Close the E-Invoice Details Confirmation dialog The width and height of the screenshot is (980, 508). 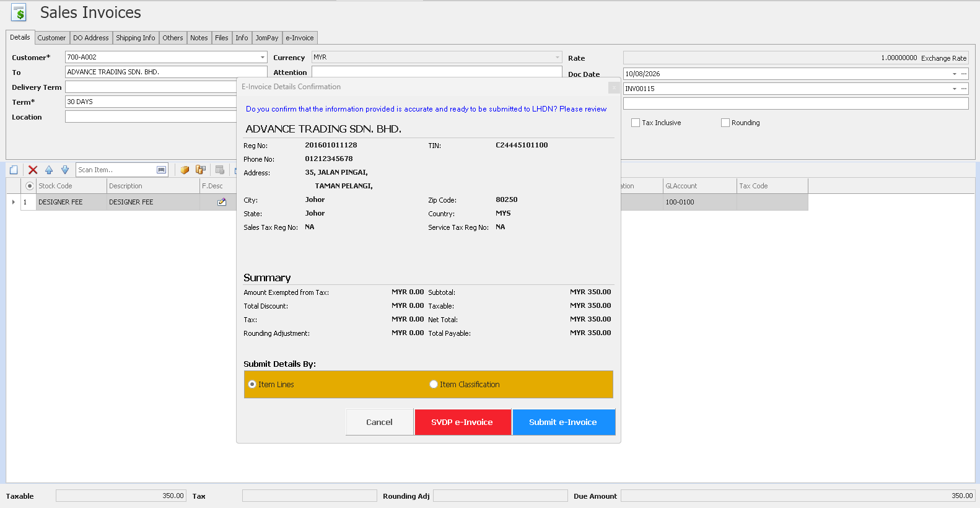(614, 88)
